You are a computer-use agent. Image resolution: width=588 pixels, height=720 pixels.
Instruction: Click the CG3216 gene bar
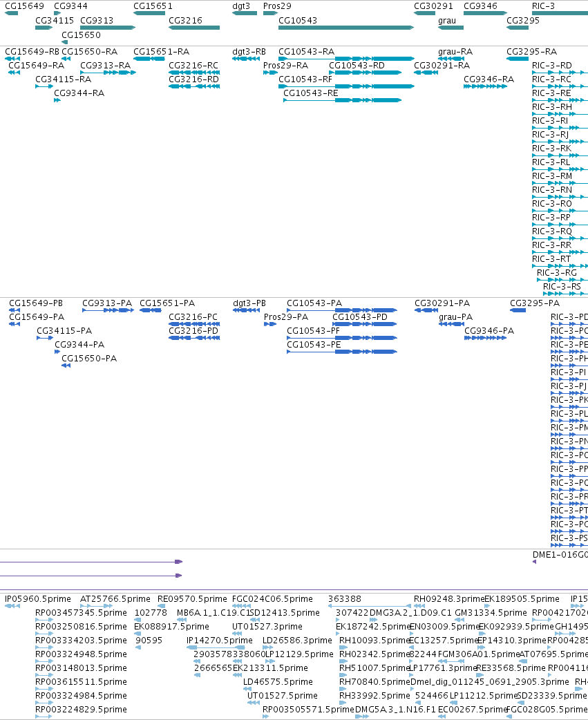pos(194,28)
